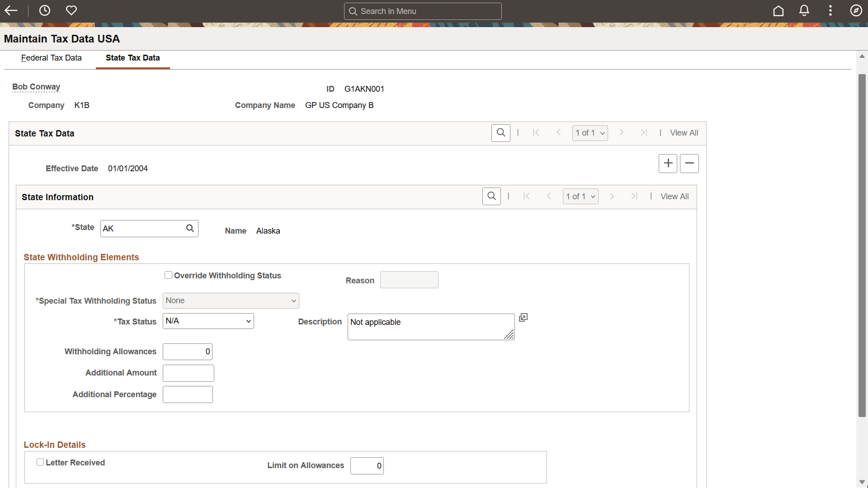The width and height of the screenshot is (868, 488).
Task: Open Description pop-out editor icon
Action: coord(523,318)
